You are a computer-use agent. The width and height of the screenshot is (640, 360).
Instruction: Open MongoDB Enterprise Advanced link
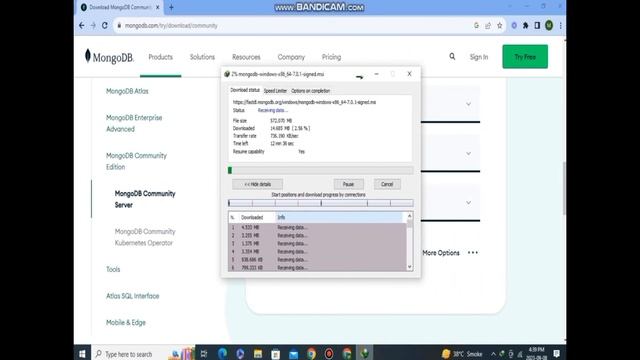(134, 123)
